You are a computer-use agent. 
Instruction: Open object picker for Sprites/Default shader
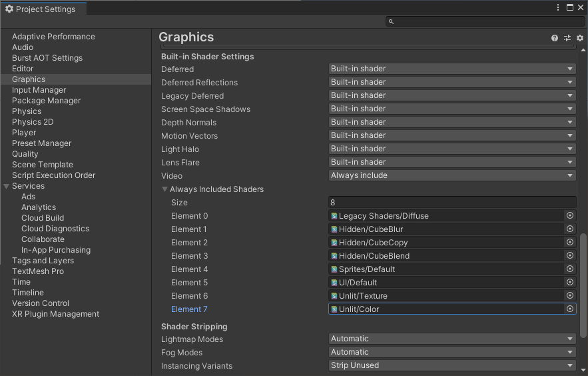(570, 269)
